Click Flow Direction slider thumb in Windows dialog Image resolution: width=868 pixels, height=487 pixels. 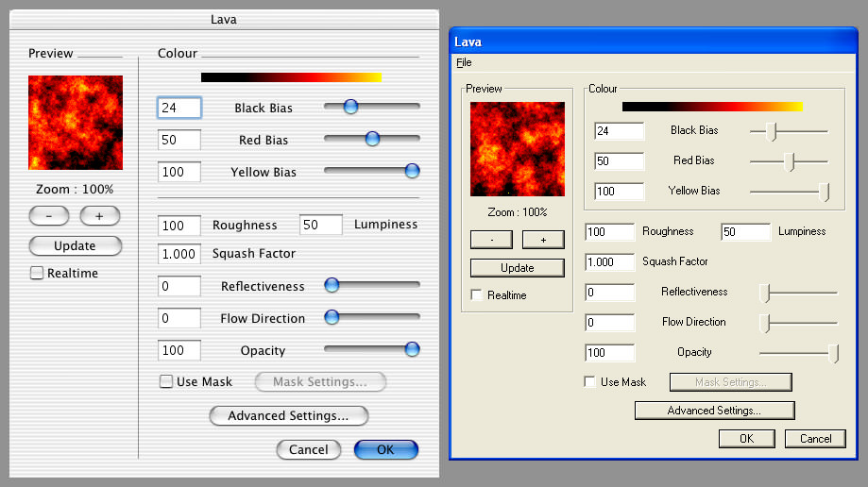click(x=765, y=323)
